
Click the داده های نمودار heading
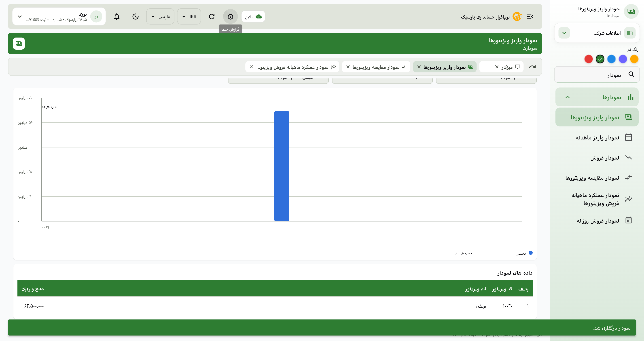515,273
